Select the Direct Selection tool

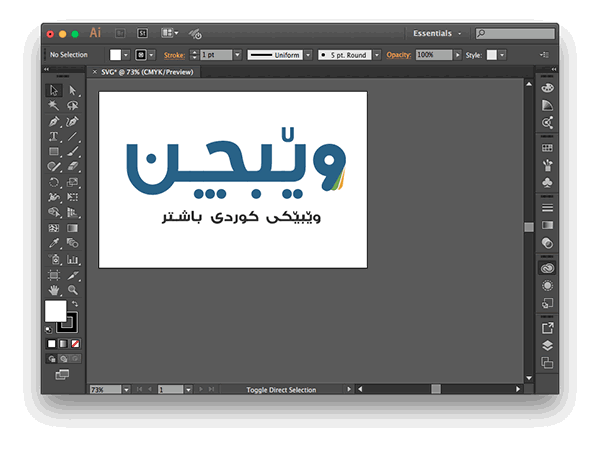point(72,90)
